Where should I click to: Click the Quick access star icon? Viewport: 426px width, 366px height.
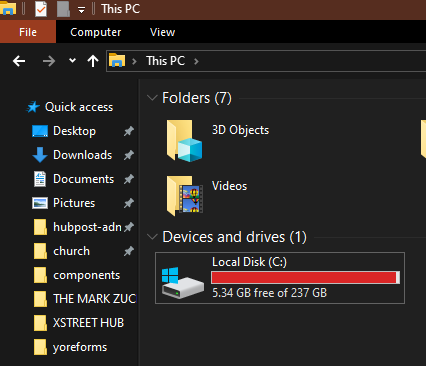point(33,107)
